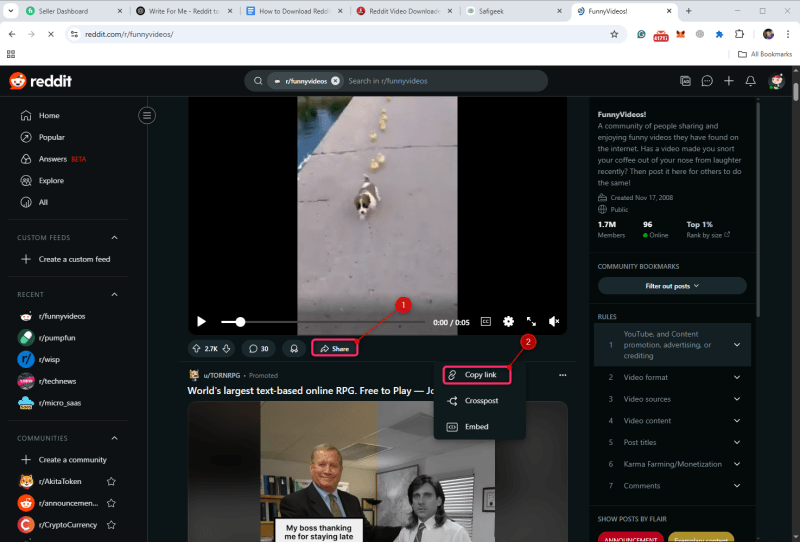The image size is (800, 542).
Task: Favorite r/CryptoCurrency with the star
Action: [x=111, y=525]
